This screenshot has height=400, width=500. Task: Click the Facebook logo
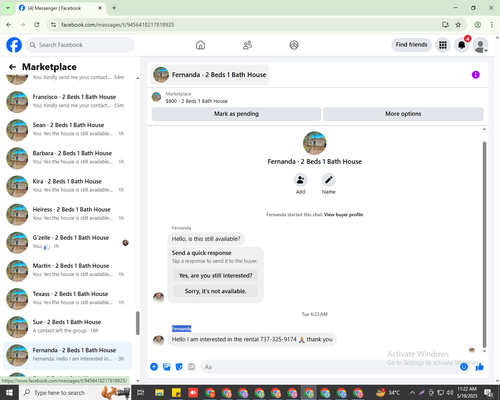pos(14,45)
